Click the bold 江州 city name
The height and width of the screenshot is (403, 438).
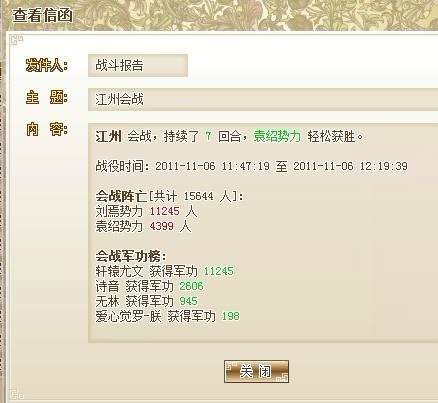(x=108, y=136)
